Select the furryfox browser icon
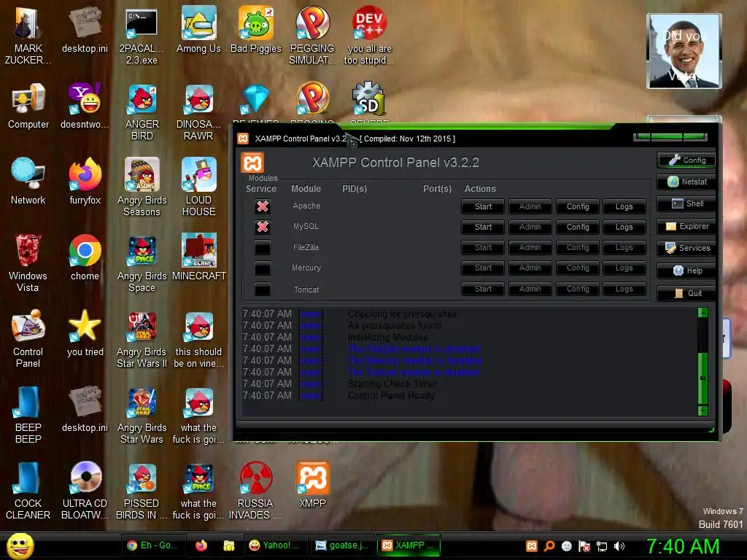747x560 pixels. click(85, 182)
